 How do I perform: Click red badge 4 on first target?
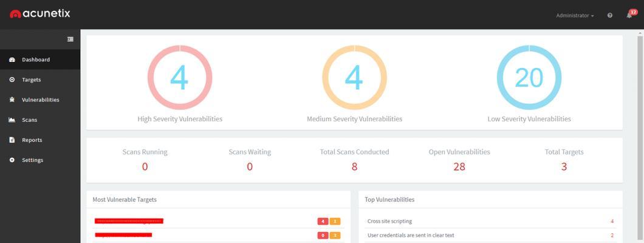pyautogui.click(x=323, y=222)
